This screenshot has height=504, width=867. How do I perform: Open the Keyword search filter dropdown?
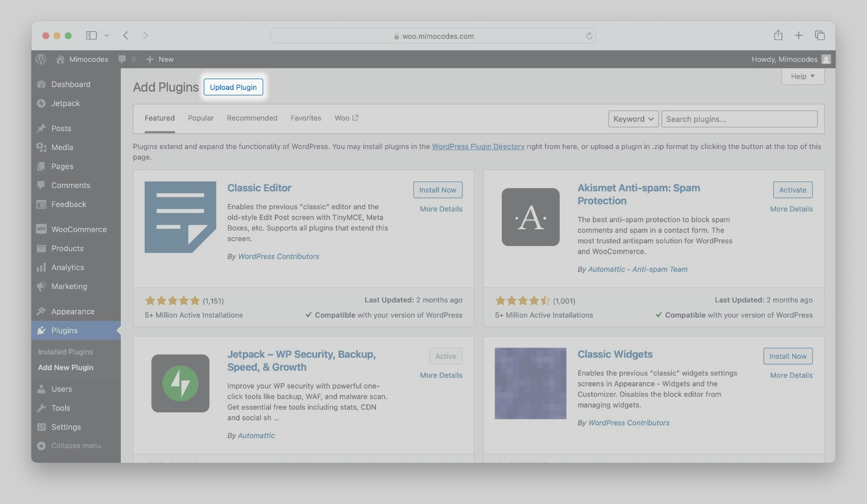click(633, 119)
